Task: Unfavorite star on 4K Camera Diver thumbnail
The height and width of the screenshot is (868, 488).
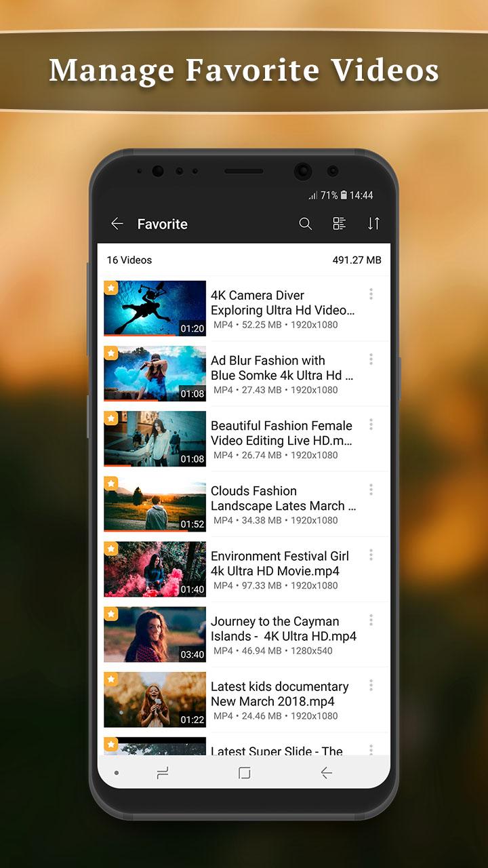Action: [111, 288]
